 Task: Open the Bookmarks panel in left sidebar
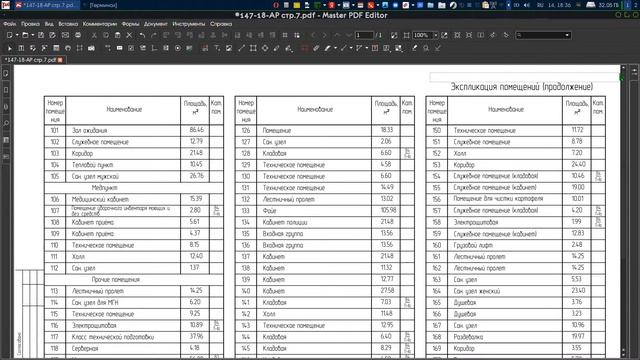[6, 90]
